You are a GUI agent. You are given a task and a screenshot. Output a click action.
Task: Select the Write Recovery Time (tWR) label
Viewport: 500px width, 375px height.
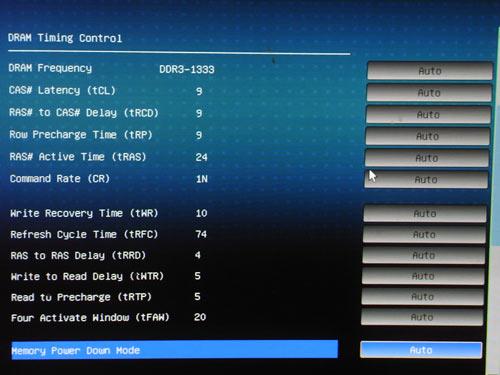pos(84,213)
